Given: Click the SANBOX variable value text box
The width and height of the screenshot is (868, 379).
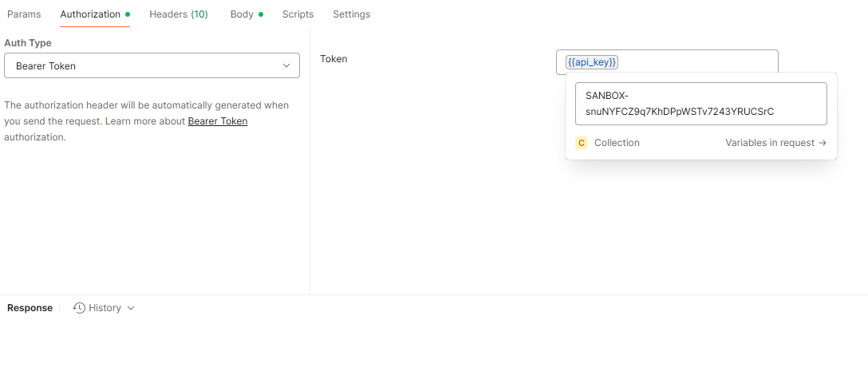Looking at the screenshot, I should point(700,104).
